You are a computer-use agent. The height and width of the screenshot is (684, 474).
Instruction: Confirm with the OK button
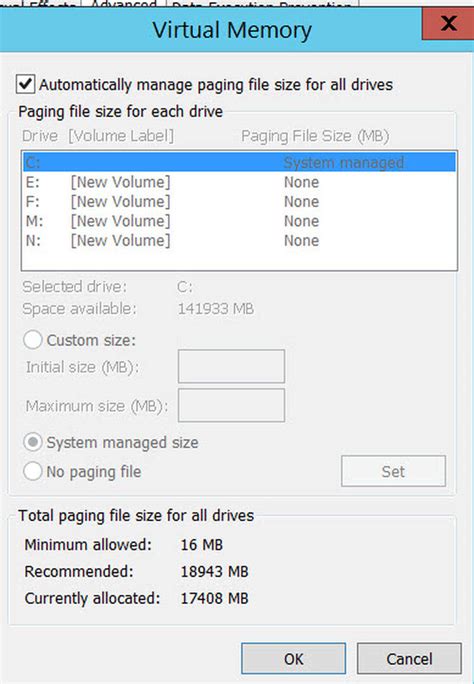coord(293,659)
